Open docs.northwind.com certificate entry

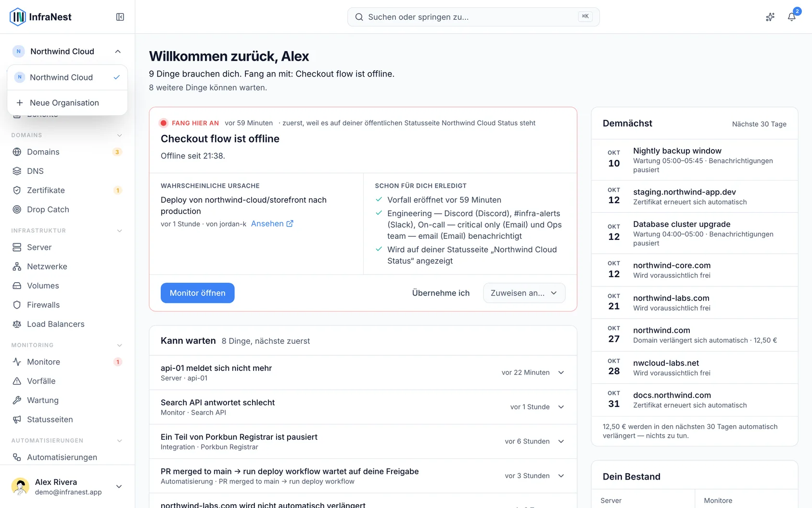pyautogui.click(x=695, y=400)
